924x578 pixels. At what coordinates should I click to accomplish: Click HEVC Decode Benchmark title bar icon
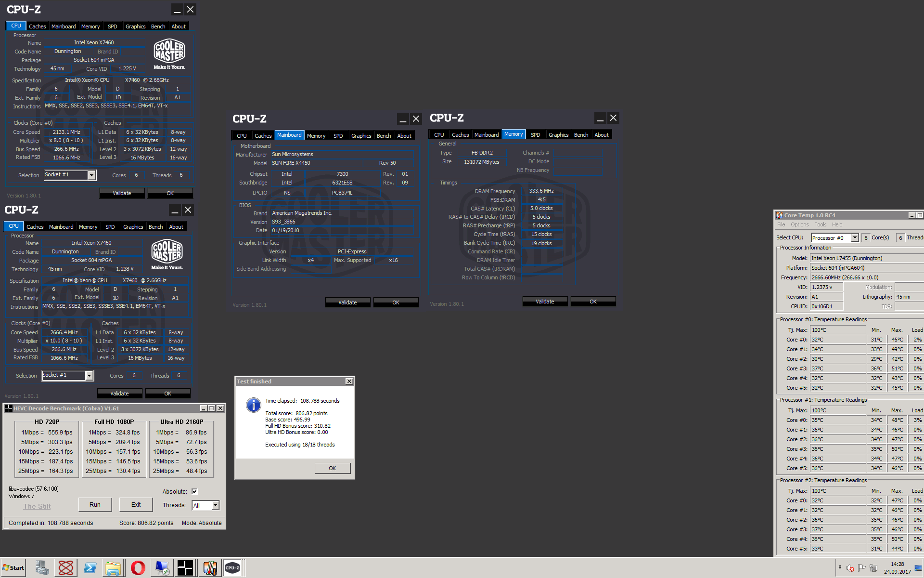pos(8,408)
